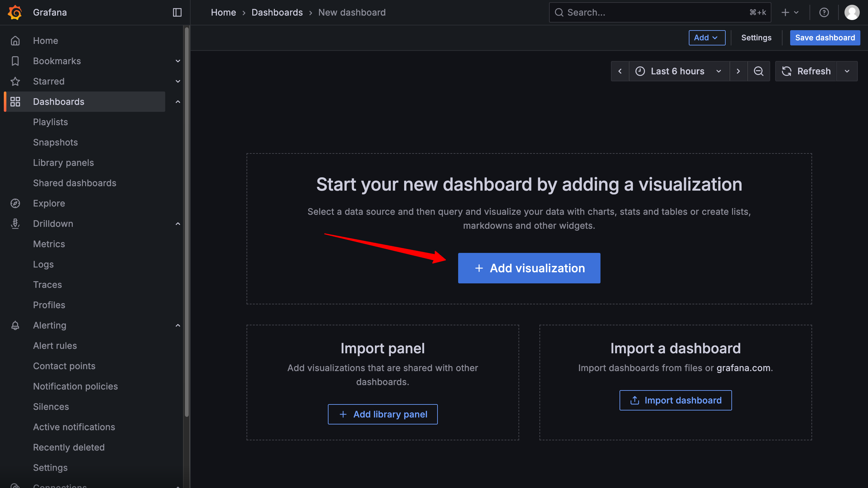Toggle the sidebar dock menu icon
Screen dimensions: 868x488
(x=177, y=12)
